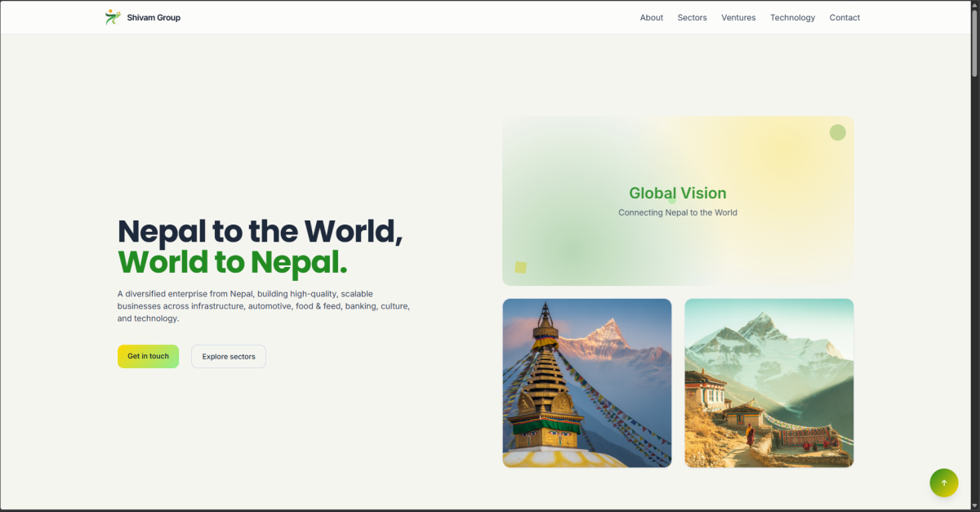Click the "Nepal to the World," headline
This screenshot has height=512, width=980.
tap(260, 231)
